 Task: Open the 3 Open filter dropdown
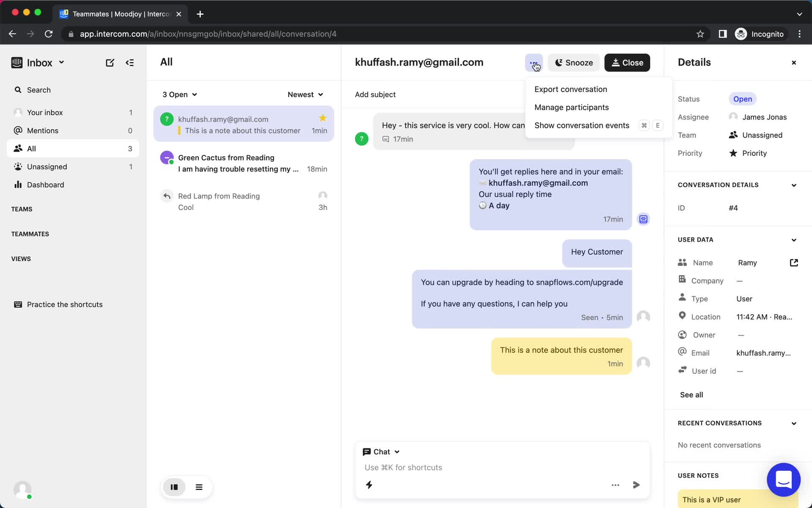click(x=178, y=94)
